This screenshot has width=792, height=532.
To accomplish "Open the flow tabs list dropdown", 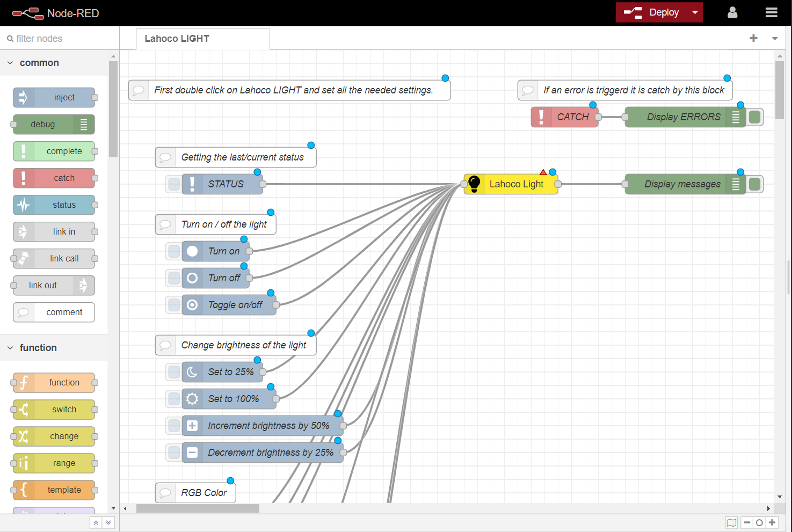I will click(774, 39).
